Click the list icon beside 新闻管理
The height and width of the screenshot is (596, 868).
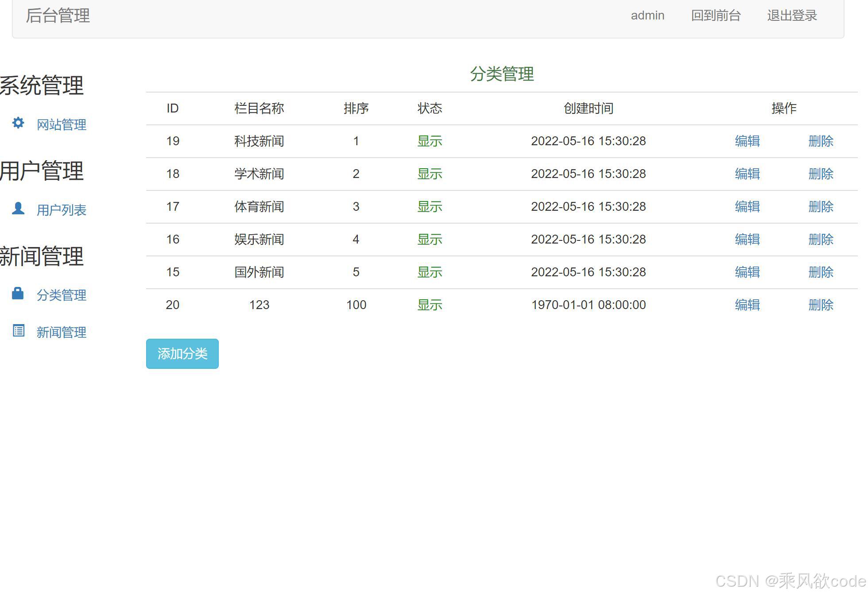[19, 330]
